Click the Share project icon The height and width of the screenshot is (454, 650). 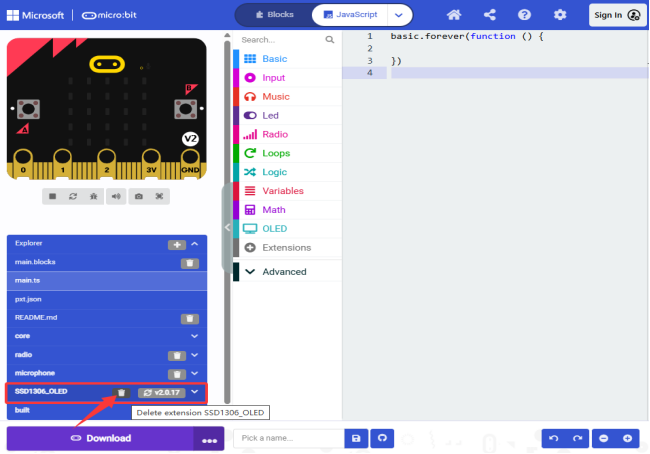490,15
